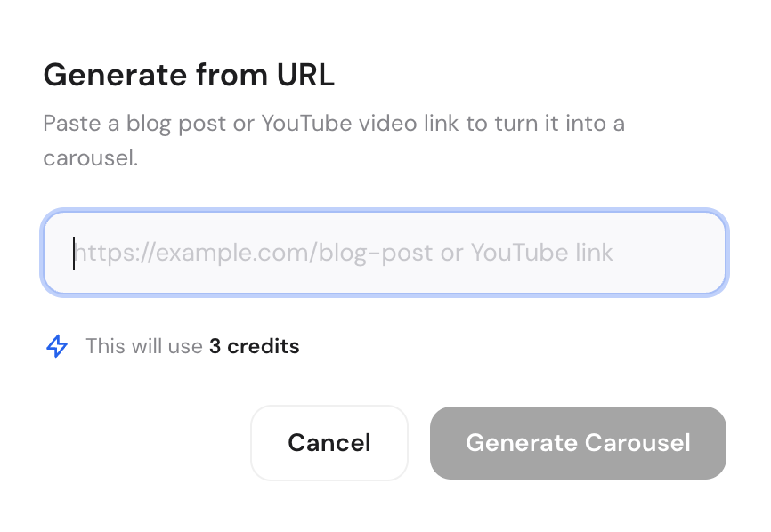Image resolution: width=771 pixels, height=532 pixels.
Task: Click the '3 credits' bold text
Action: coord(255,346)
